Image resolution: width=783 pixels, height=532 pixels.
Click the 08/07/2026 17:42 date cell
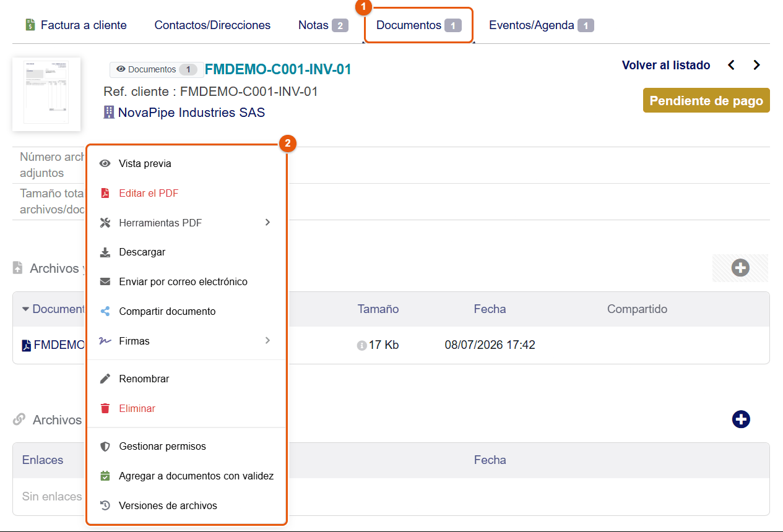pos(490,345)
